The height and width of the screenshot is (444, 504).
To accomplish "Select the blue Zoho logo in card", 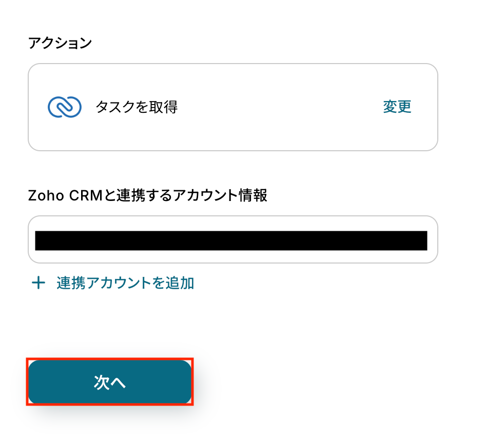I will click(x=65, y=107).
